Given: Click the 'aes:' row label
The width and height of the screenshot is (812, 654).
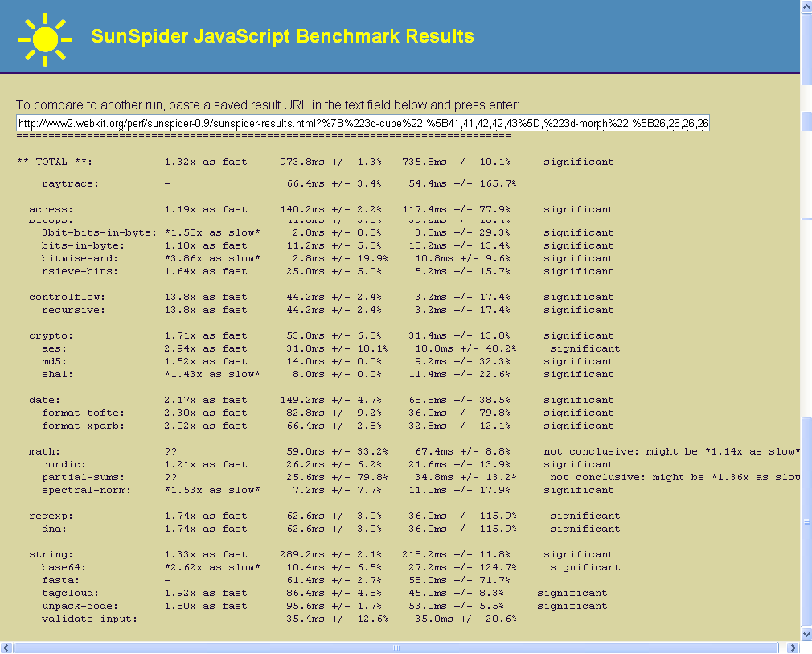Looking at the screenshot, I should pyautogui.click(x=54, y=349).
